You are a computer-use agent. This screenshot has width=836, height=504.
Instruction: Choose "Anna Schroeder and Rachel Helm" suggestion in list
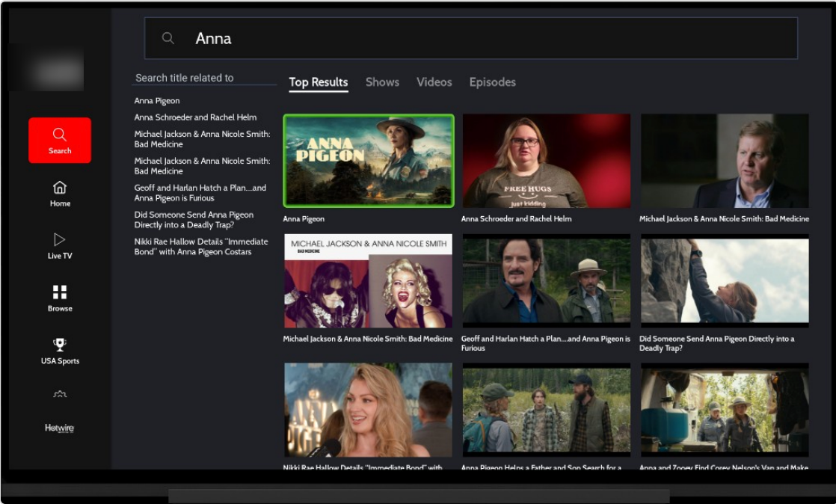tap(195, 117)
